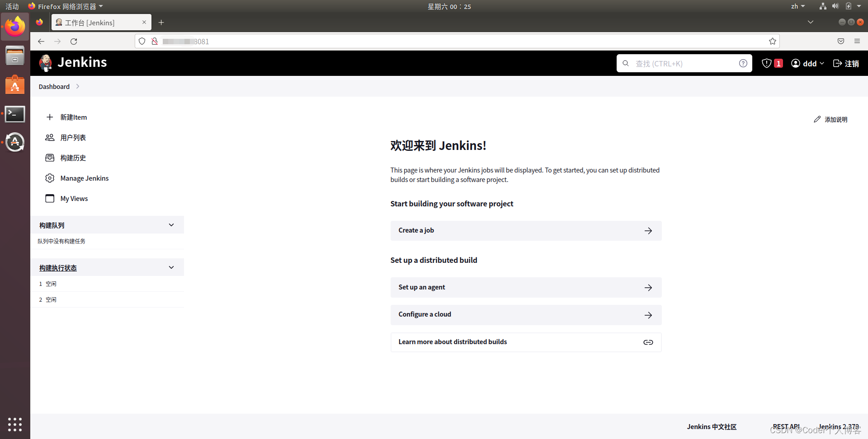Launch Firefox from the Ubuntu dock

15,27
